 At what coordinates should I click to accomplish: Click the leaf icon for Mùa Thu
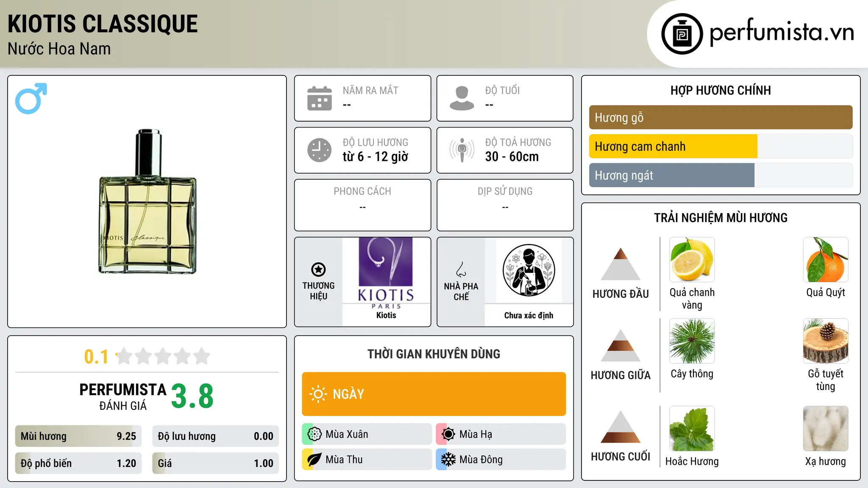pyautogui.click(x=314, y=460)
